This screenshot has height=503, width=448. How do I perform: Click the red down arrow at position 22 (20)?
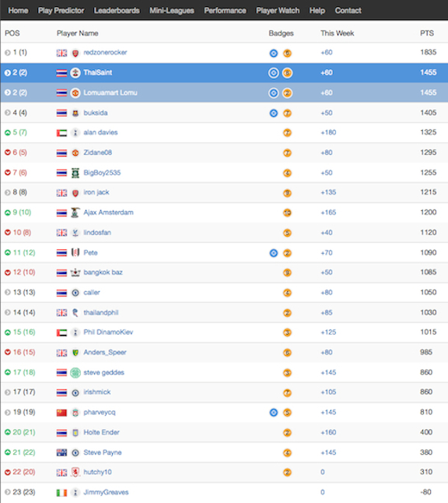tap(8, 472)
